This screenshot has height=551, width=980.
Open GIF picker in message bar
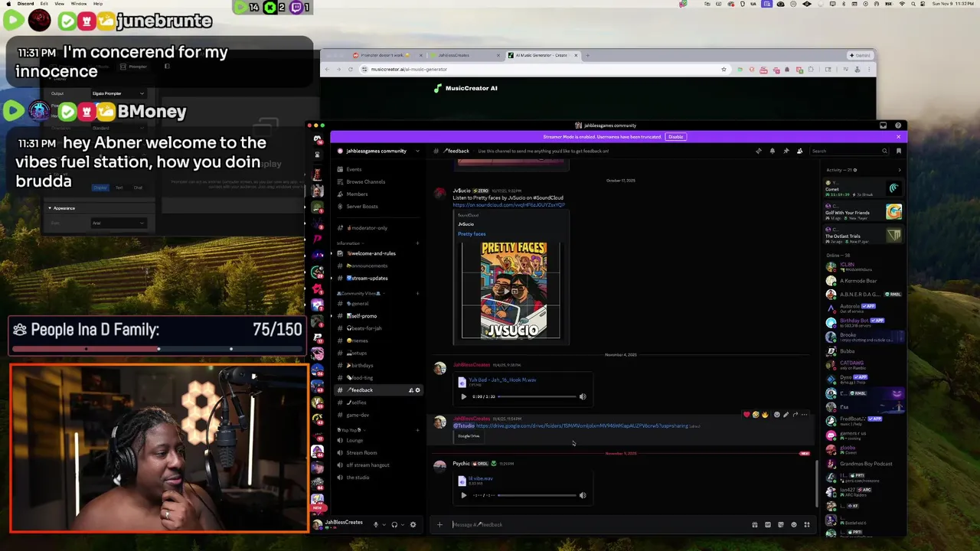767,524
